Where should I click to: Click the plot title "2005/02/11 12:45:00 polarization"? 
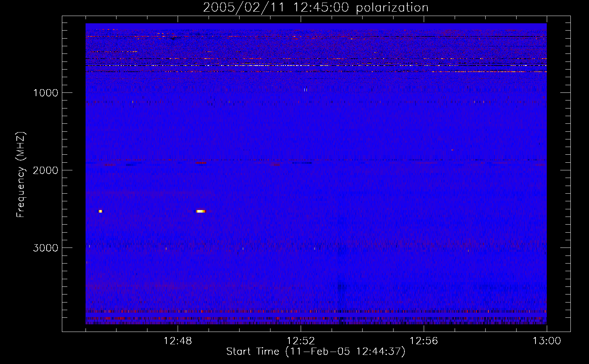(316, 8)
